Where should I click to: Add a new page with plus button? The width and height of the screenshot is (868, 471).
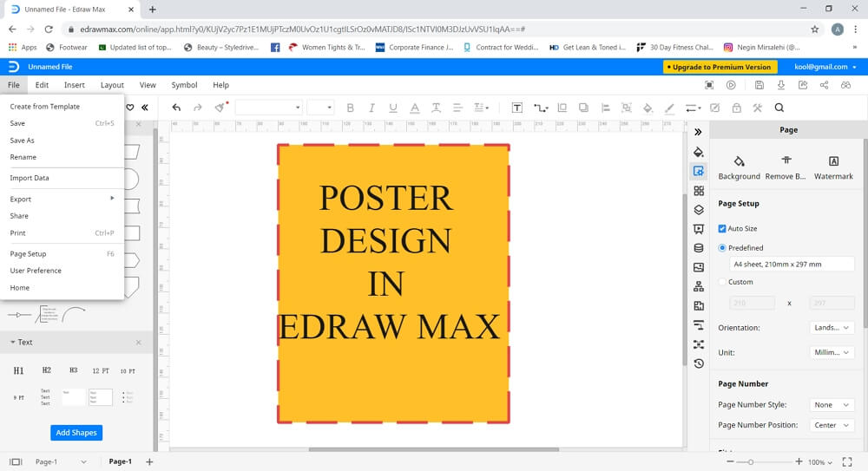(149, 461)
